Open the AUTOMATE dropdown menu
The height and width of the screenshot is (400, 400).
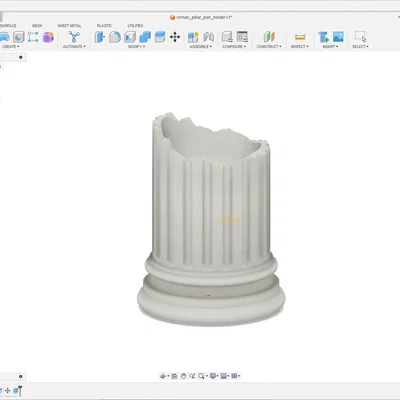click(74, 47)
